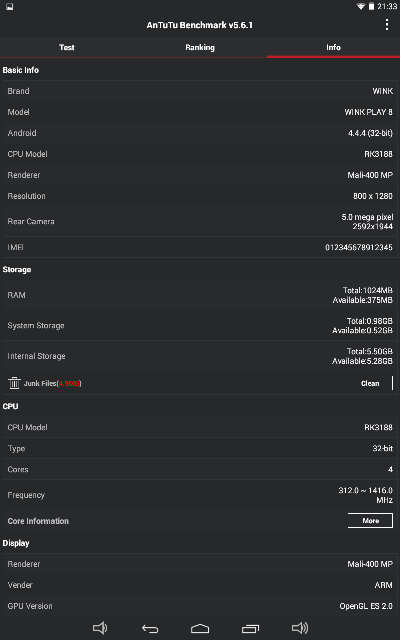
Task: Tap the IMEI number row
Action: (200, 247)
